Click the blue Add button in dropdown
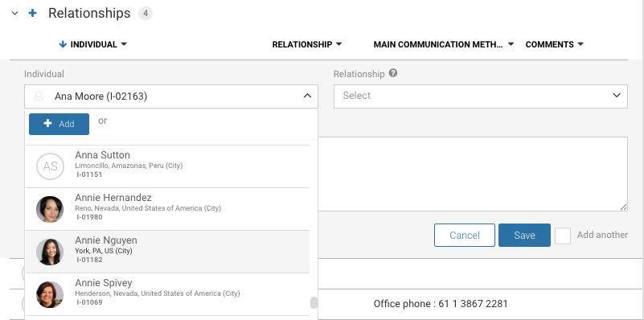This screenshot has width=644, height=320. tap(59, 124)
